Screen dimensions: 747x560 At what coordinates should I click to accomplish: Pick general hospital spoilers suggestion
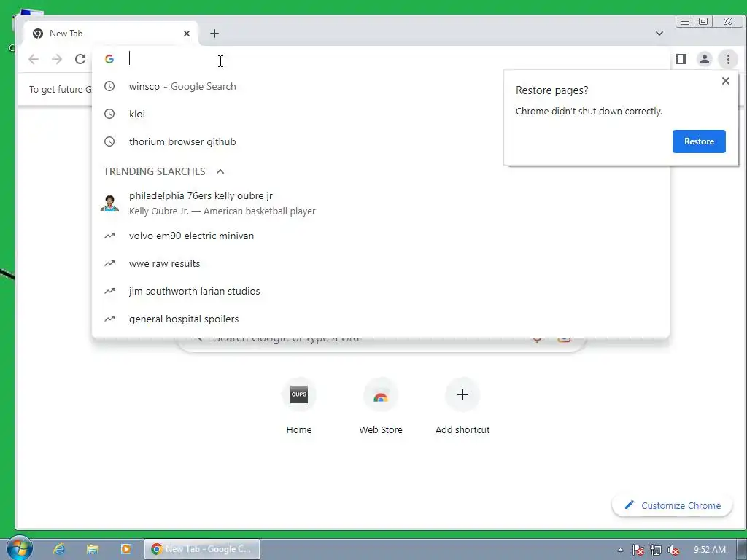tap(381, 319)
